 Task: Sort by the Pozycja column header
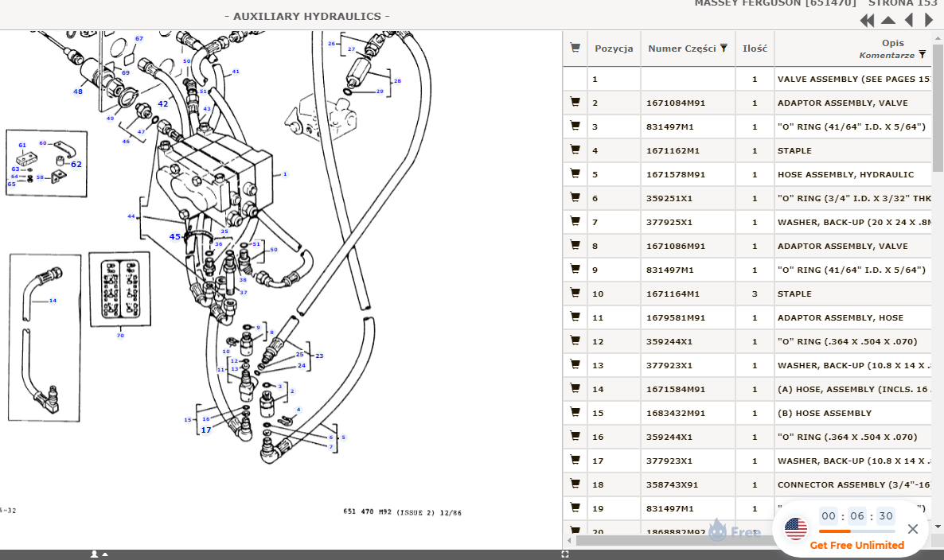[x=614, y=49]
